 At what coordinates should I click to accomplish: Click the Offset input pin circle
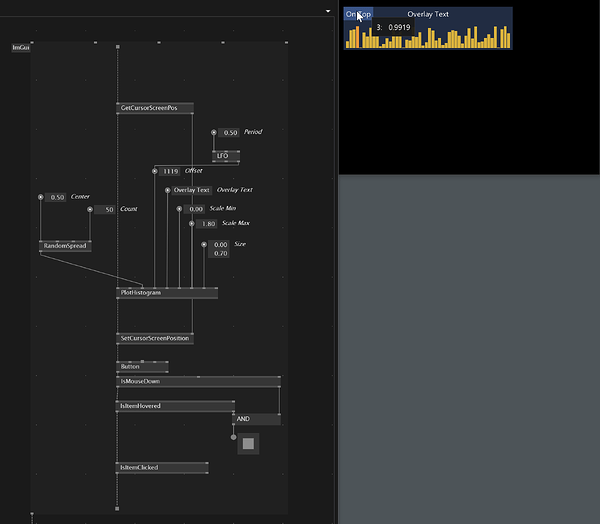click(155, 171)
